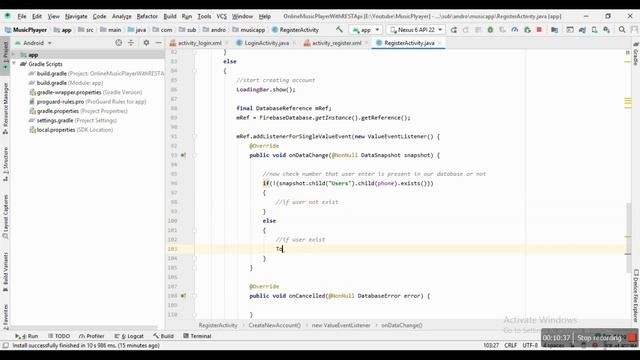Open the Layout Captures side tab

5,217
